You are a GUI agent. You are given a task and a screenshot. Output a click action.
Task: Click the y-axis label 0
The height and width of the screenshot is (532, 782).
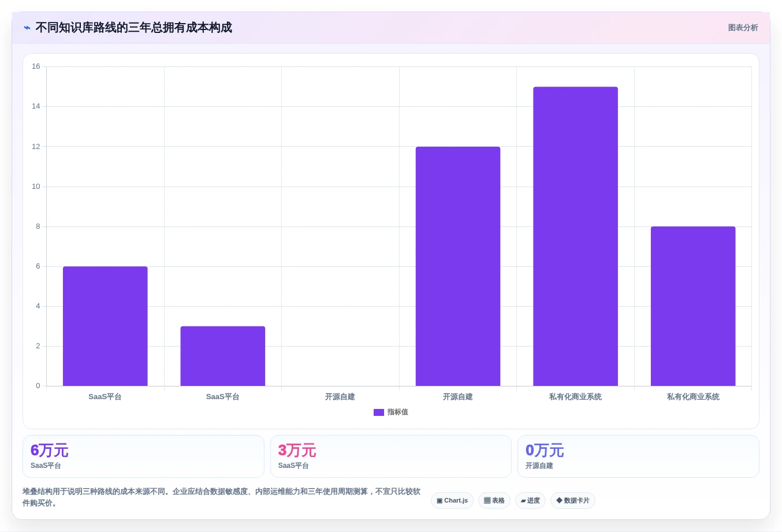[38, 386]
